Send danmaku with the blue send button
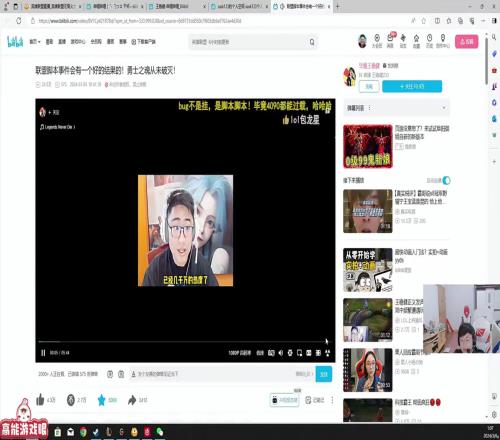Image resolution: width=500 pixels, height=440 pixels. (x=324, y=374)
